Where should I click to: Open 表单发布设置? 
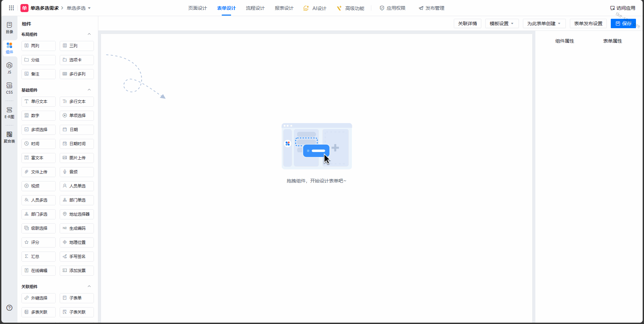pyautogui.click(x=588, y=23)
